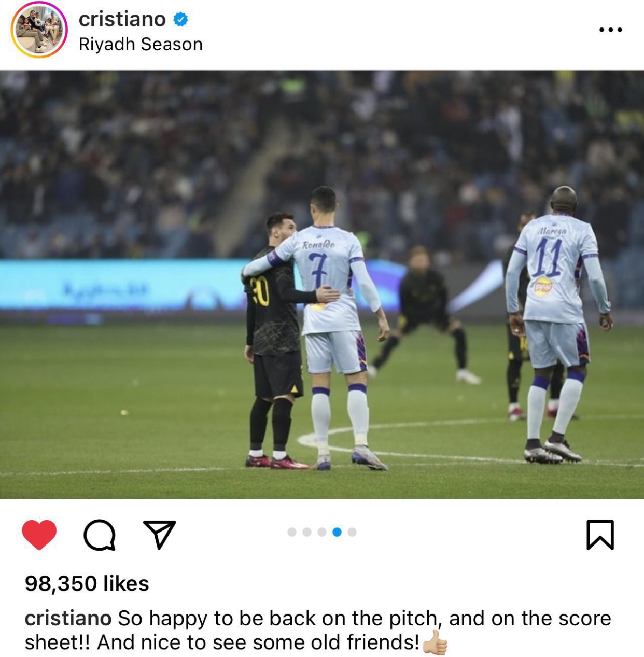
Task: Open the Riyadh Season location page
Action: [141, 45]
